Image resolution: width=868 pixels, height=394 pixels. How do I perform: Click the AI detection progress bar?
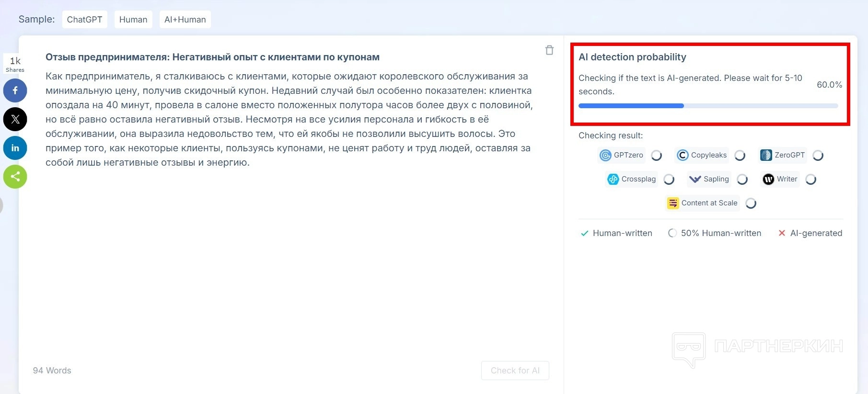click(708, 106)
